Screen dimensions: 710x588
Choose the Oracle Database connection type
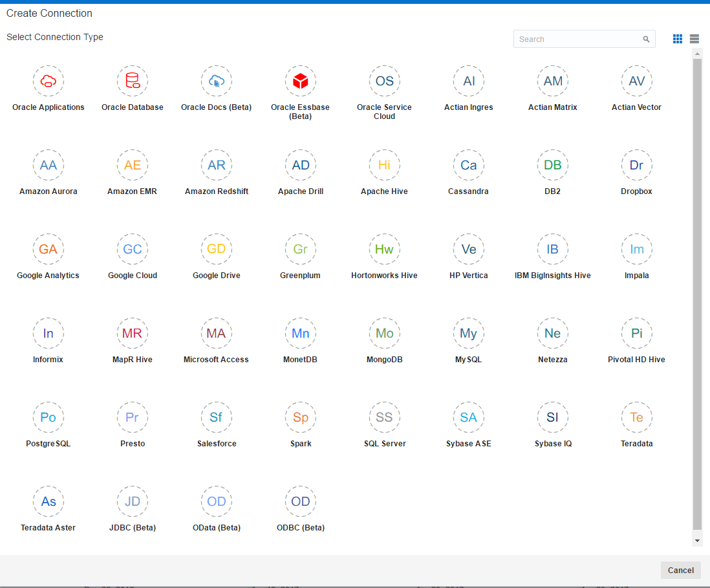tap(133, 81)
